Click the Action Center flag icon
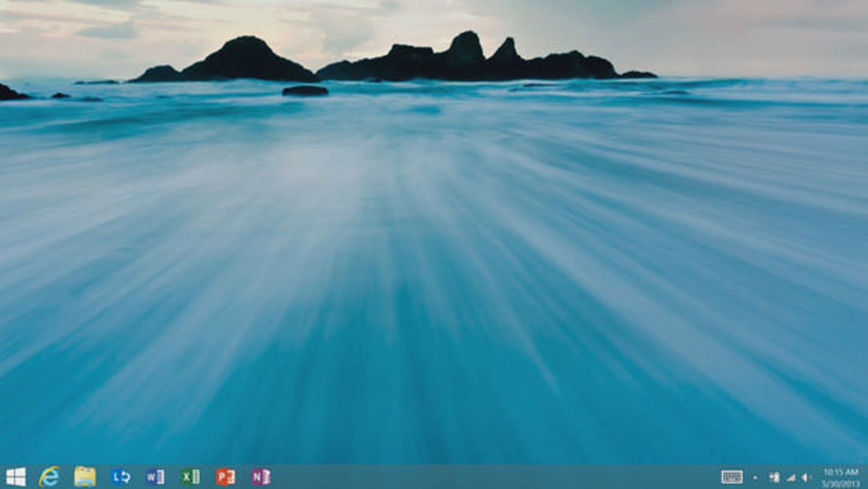Screen dimensions: 868x489 coord(774,477)
